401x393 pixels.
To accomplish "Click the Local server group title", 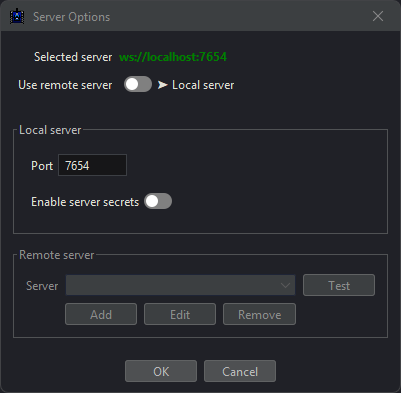I will coord(50,130).
